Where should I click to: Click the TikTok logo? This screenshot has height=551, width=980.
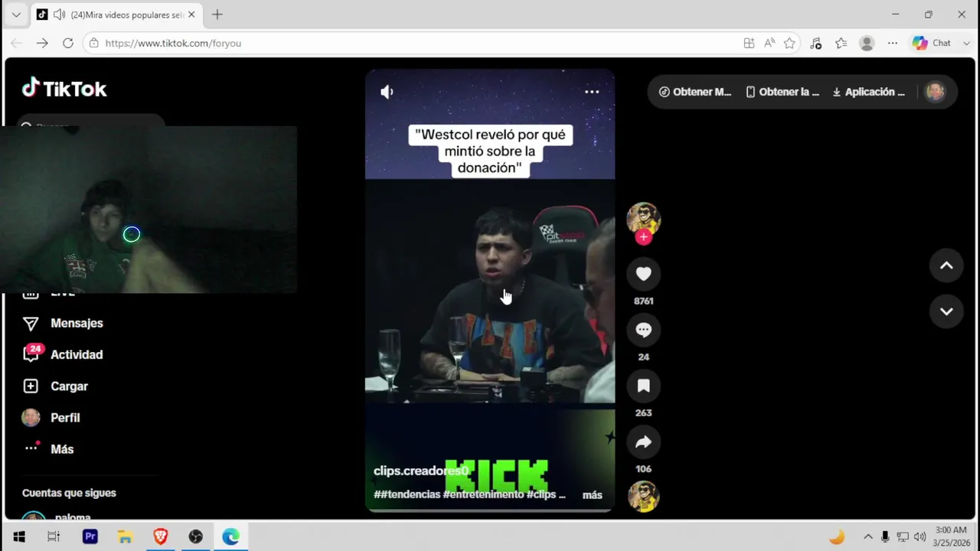click(x=64, y=89)
